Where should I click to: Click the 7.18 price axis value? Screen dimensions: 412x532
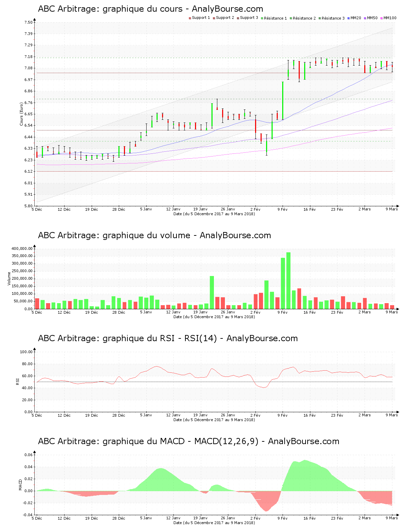[x=28, y=57]
